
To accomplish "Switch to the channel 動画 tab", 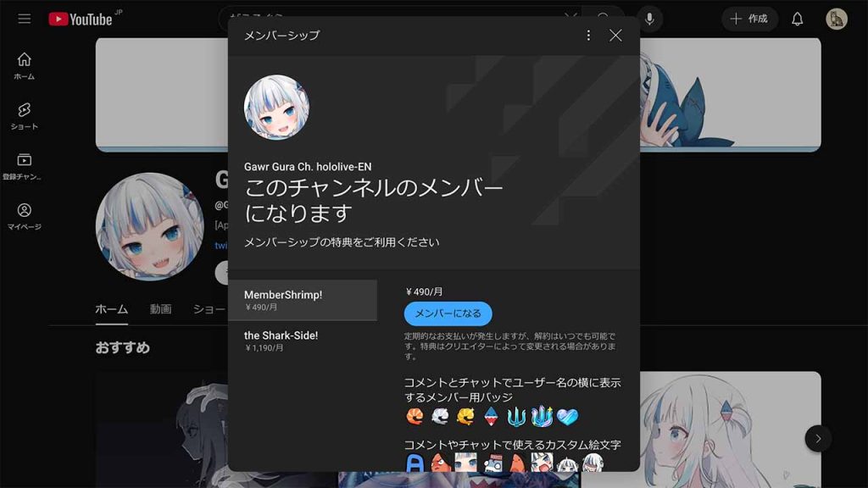I will coord(160,308).
